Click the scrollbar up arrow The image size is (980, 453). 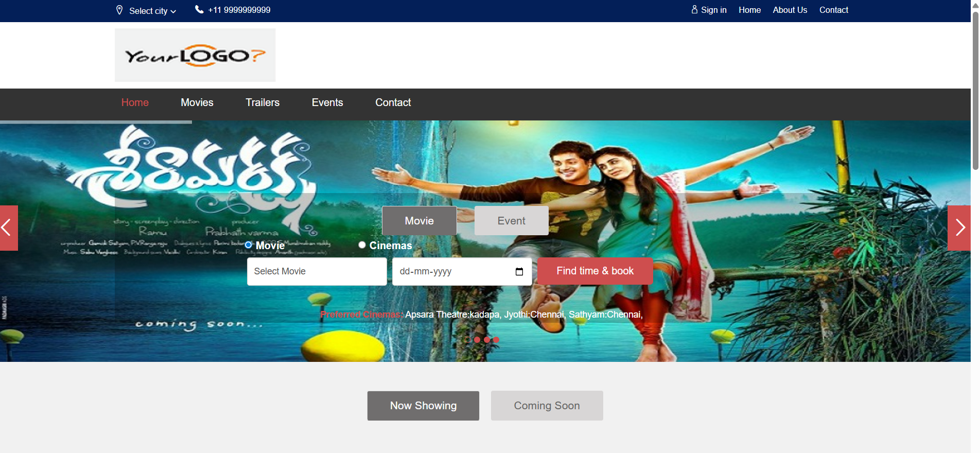click(x=975, y=5)
